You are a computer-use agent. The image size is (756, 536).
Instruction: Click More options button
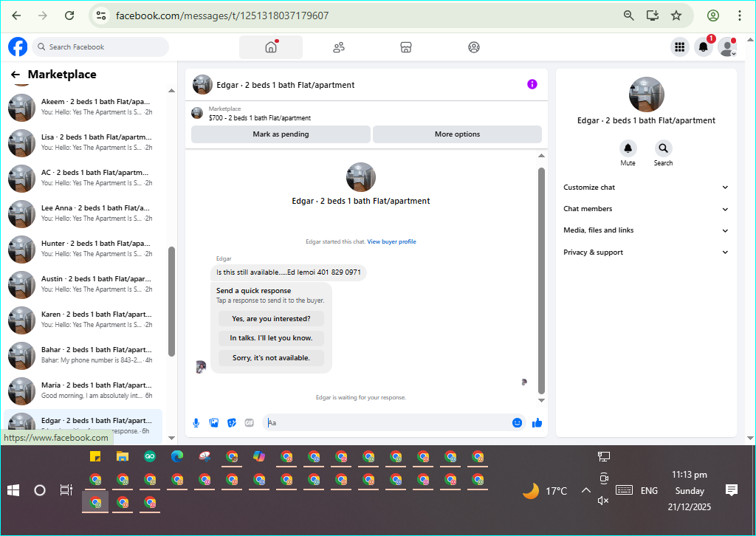click(x=457, y=134)
